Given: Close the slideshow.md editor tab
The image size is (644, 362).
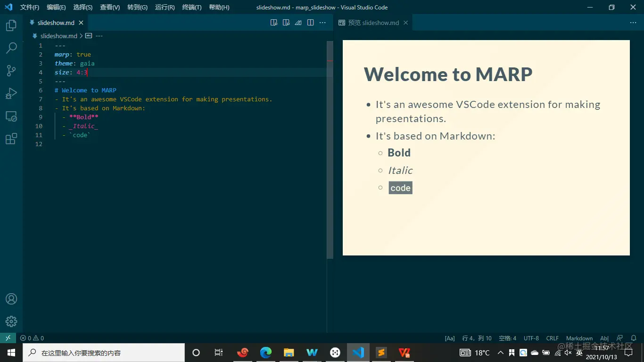Looking at the screenshot, I should tap(81, 23).
